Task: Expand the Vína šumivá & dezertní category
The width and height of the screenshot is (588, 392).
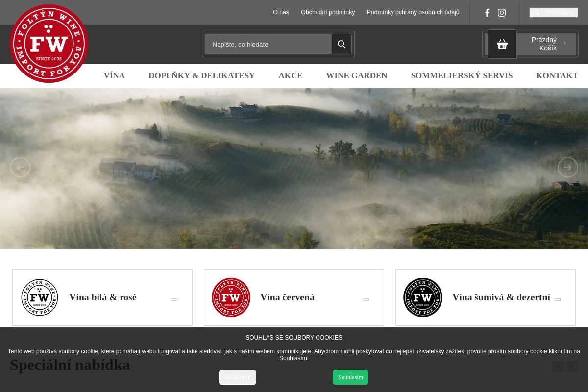Action: coord(558,299)
